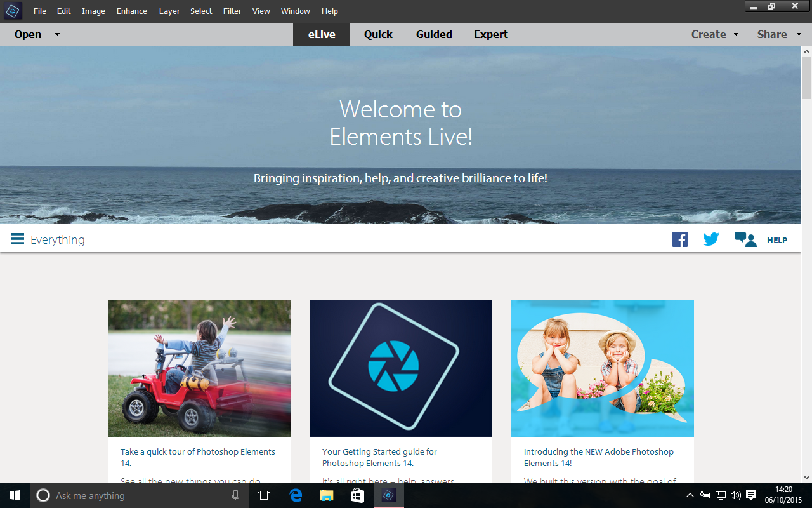The height and width of the screenshot is (508, 812).
Task: Switch to the Quick edit tab
Action: pos(378,34)
